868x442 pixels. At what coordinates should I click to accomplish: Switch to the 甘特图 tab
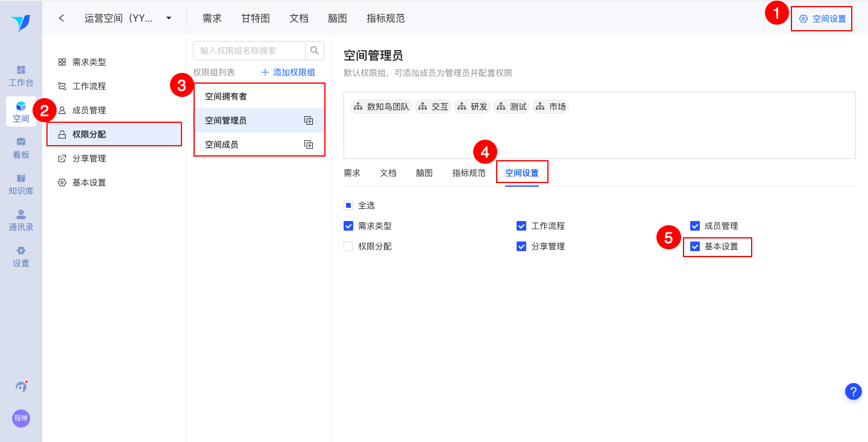256,18
